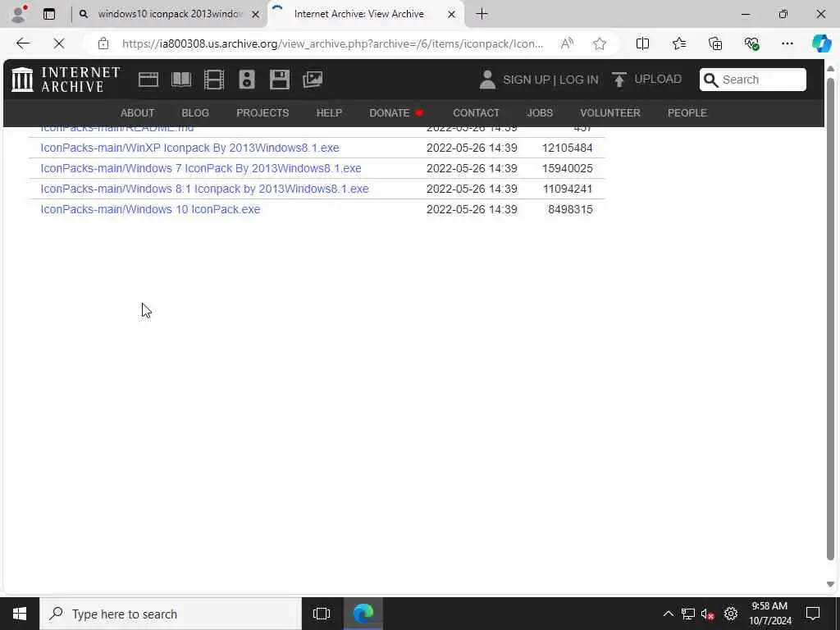Open the Internet Archive home logo
The image size is (840, 630).
pyautogui.click(x=66, y=80)
